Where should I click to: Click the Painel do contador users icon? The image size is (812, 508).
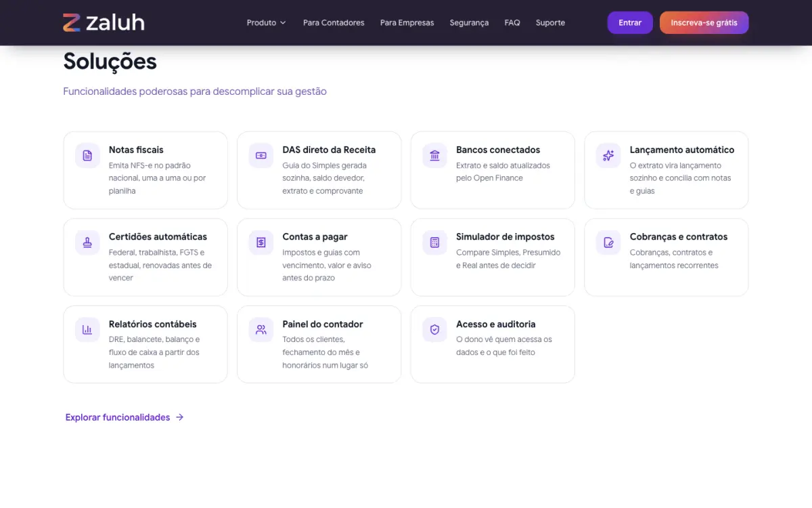pos(261,330)
